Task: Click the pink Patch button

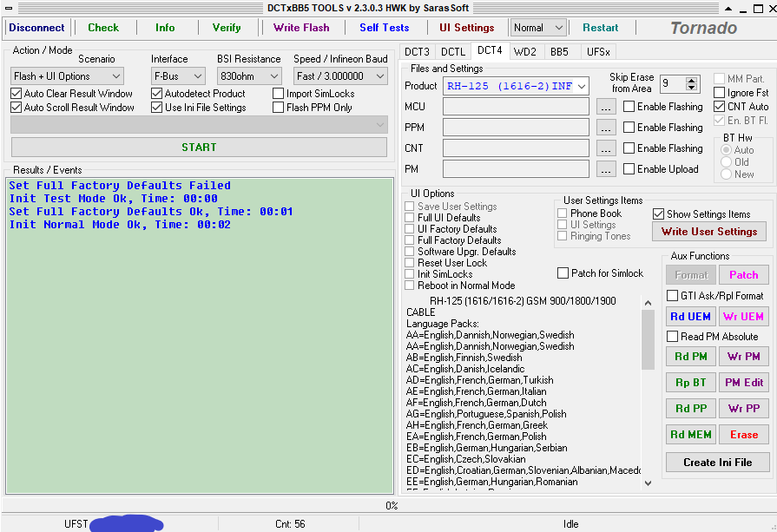Action: click(744, 275)
